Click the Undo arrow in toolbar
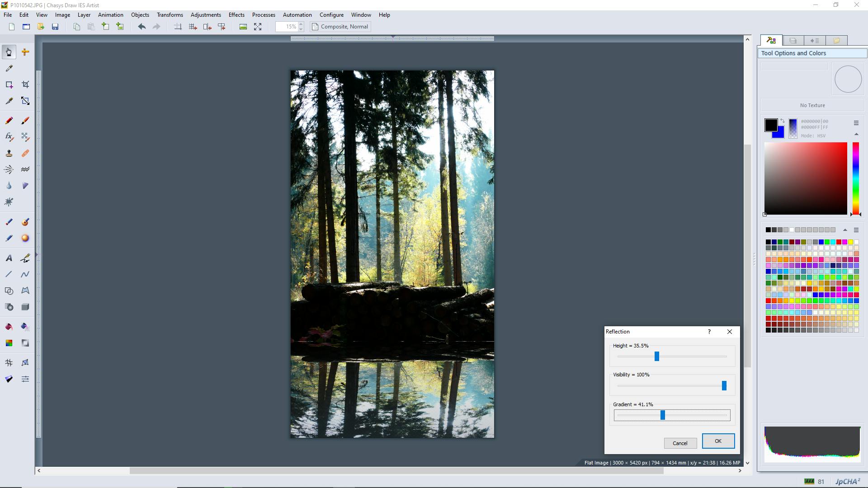 click(142, 27)
